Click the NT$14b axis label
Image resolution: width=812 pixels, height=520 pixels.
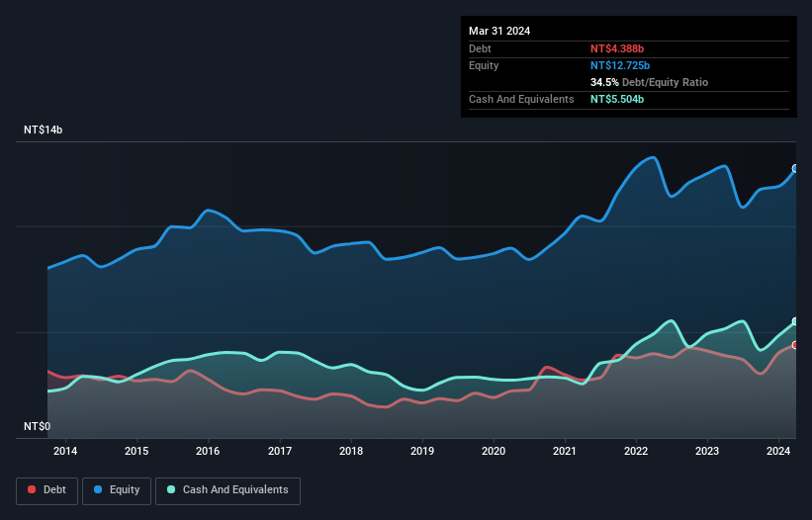coord(43,130)
